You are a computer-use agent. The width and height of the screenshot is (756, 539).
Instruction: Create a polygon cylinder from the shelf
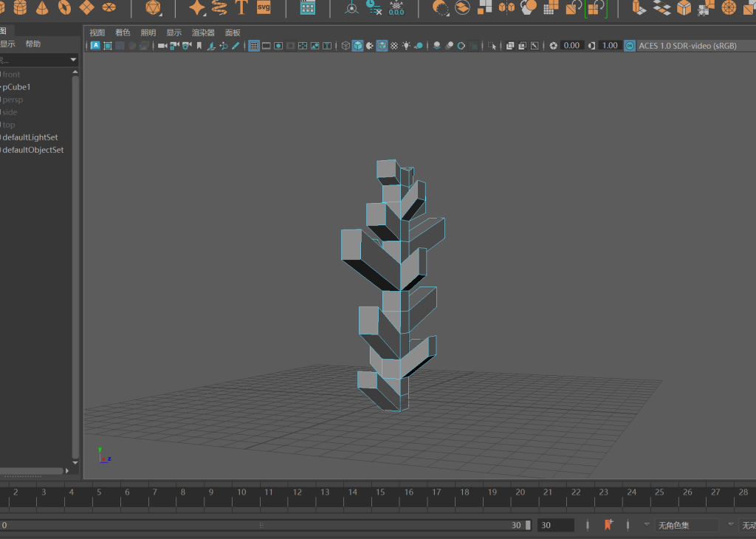pos(20,7)
